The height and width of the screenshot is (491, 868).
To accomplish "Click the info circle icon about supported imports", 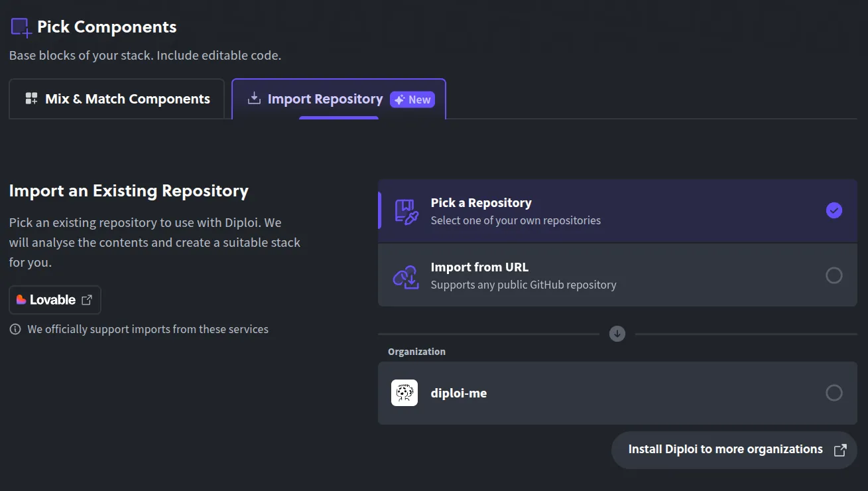I will tap(15, 329).
